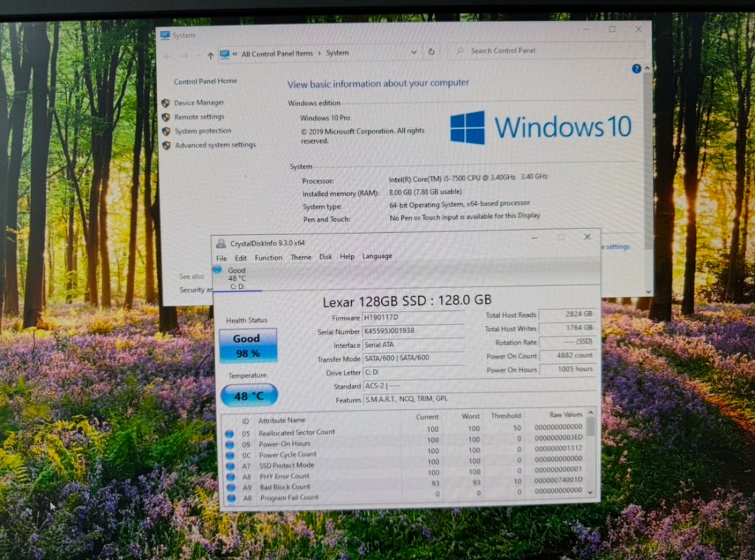The image size is (755, 560).
Task: Open System protection link
Action: tap(202, 131)
